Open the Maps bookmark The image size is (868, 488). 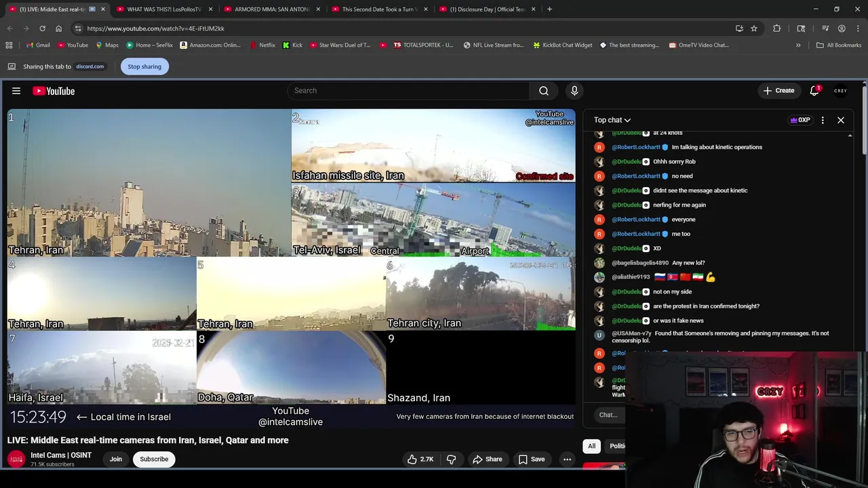click(107, 45)
